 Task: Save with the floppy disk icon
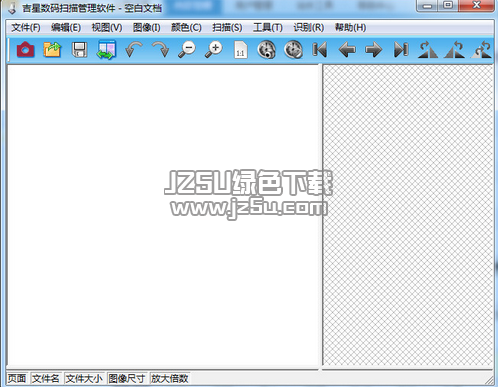[x=79, y=50]
